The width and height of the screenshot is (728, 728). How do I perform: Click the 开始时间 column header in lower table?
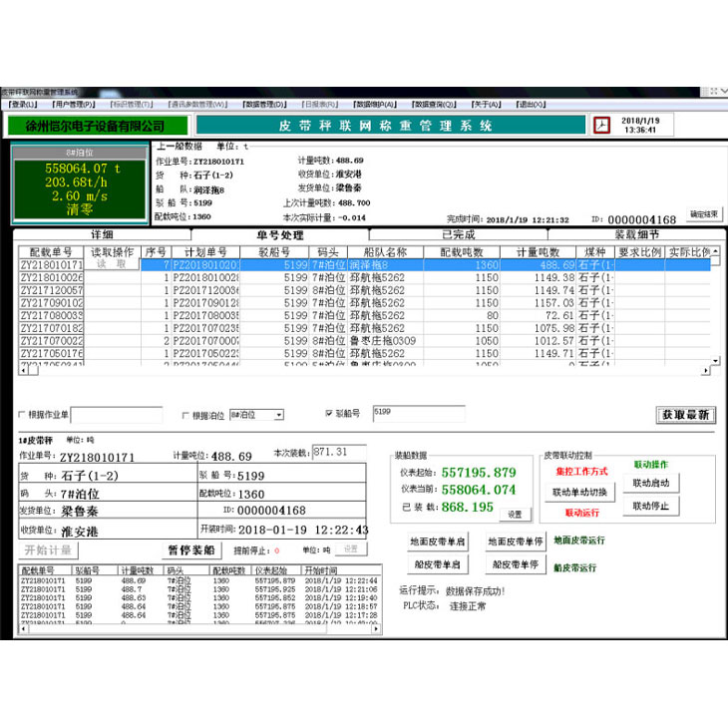tap(341, 570)
